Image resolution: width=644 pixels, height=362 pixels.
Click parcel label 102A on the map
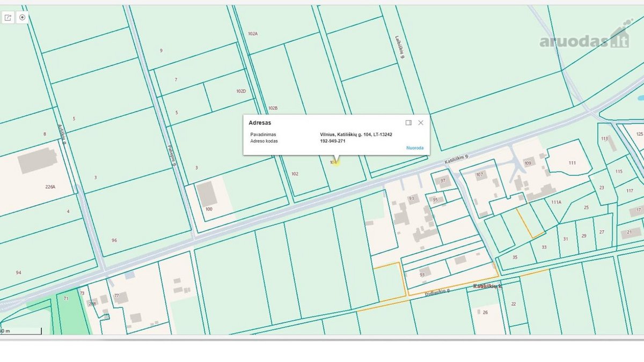(x=253, y=33)
